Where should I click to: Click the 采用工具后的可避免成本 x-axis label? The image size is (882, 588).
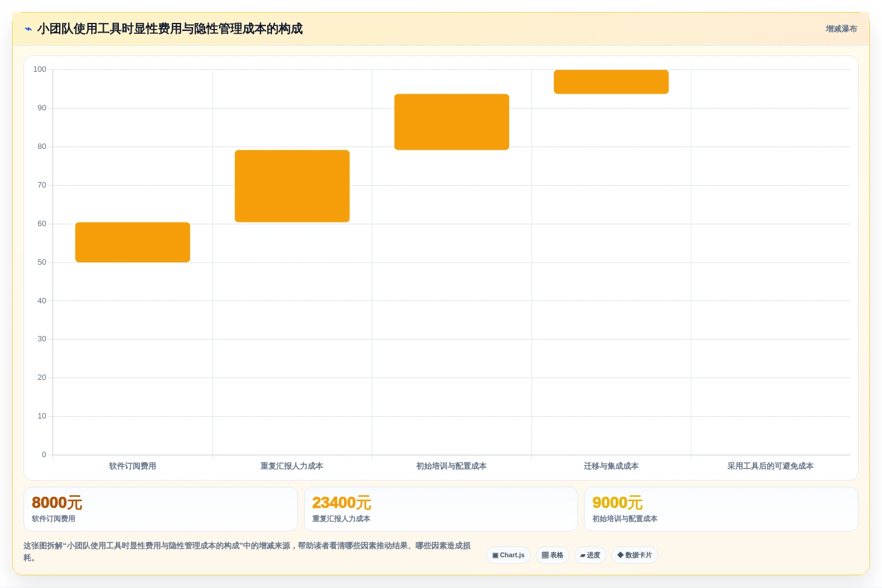[770, 466]
